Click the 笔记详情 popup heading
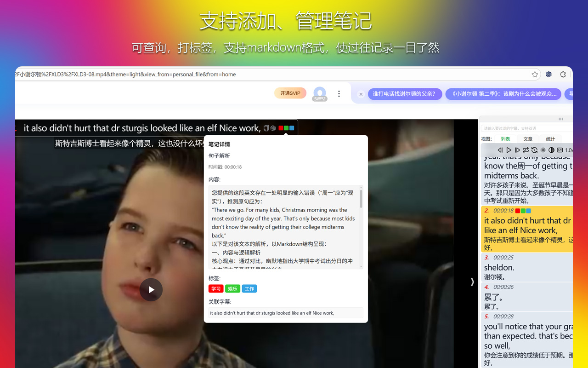The image size is (588, 368). click(x=219, y=144)
